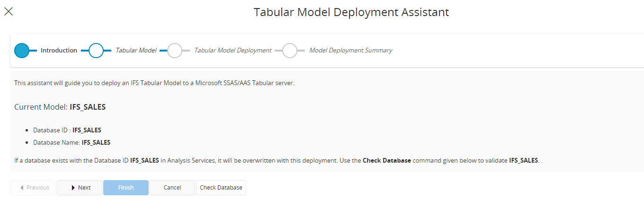This screenshot has width=644, height=200.
Task: Proceed with the Next button
Action: (x=80, y=188)
